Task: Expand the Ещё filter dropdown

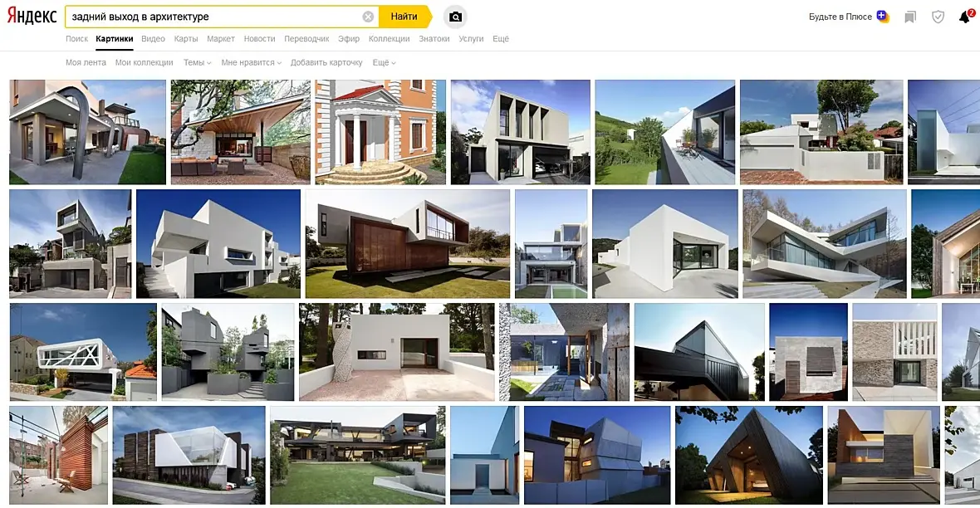Action: point(384,62)
